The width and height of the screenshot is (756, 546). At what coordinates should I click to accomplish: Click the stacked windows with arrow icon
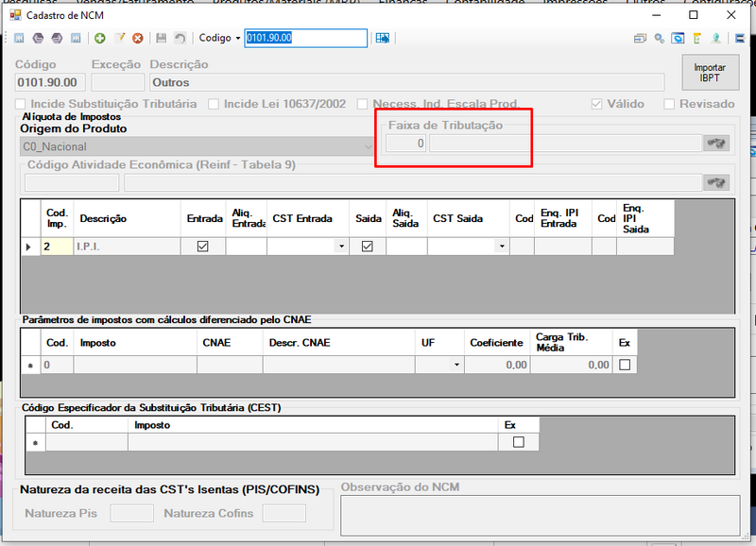coord(640,38)
